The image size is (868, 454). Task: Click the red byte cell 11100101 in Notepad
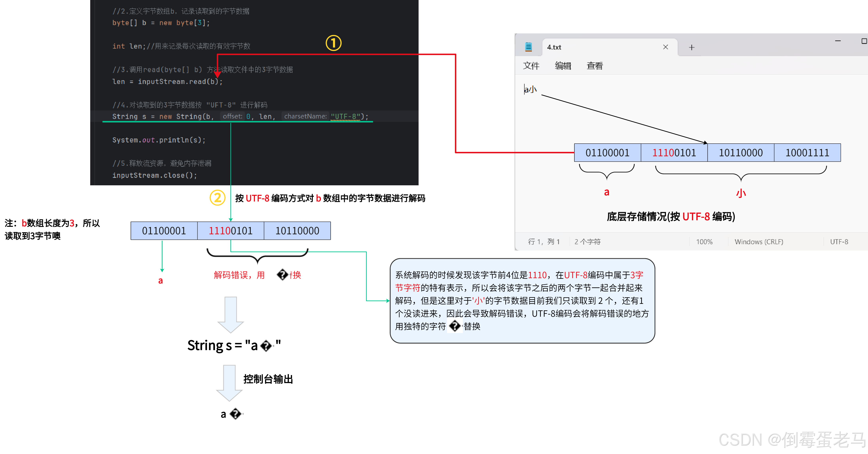pos(674,153)
